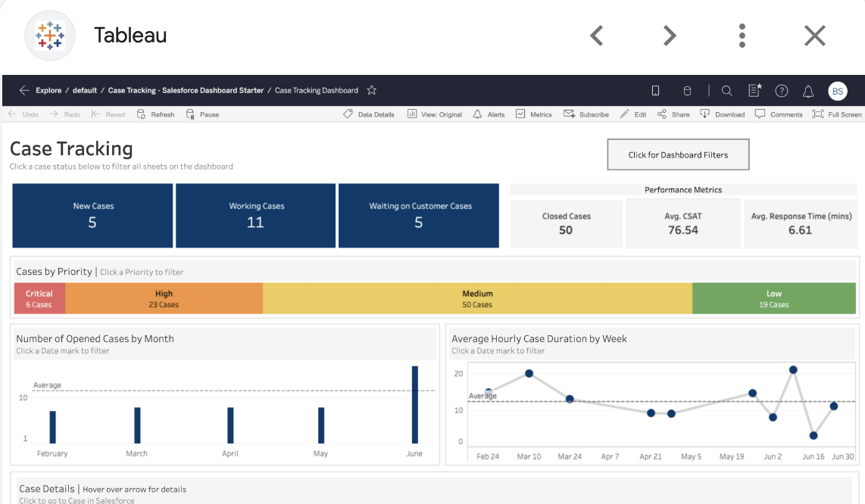Go to next item with right chevron
865x504 pixels.
pos(669,36)
